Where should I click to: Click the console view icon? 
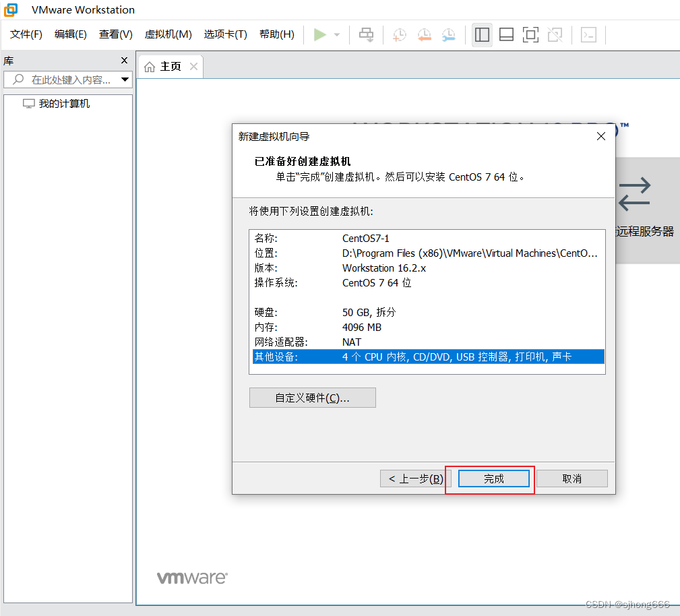pyautogui.click(x=588, y=34)
